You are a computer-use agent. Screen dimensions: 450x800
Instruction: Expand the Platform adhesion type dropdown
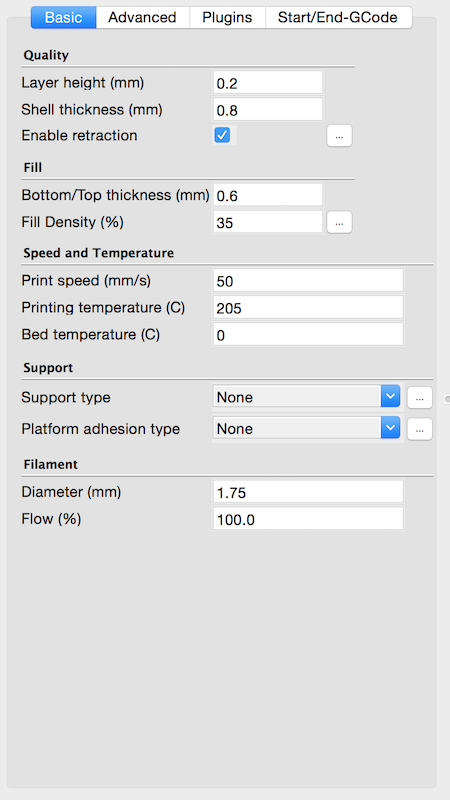point(306,429)
